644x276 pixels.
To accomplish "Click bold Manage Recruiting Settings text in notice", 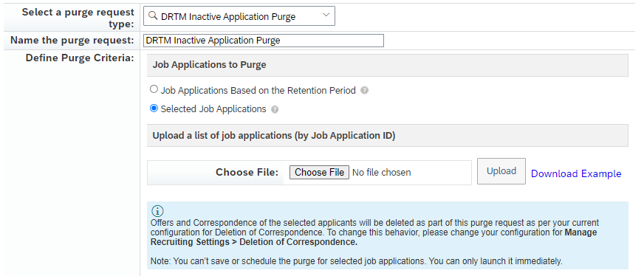I will [374, 238].
